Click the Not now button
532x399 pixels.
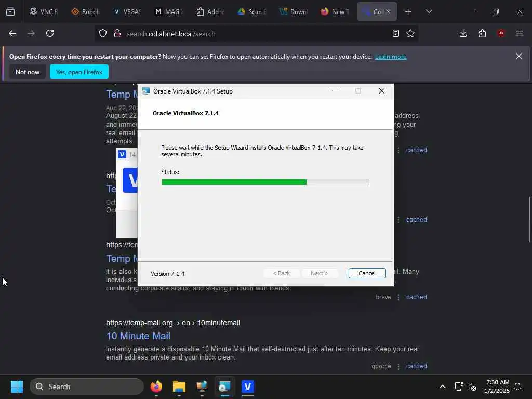[x=28, y=72]
